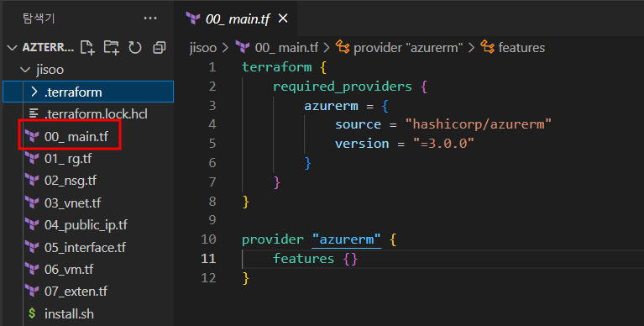Click provider "azurerm" breadcrumb segment

pyautogui.click(x=408, y=48)
